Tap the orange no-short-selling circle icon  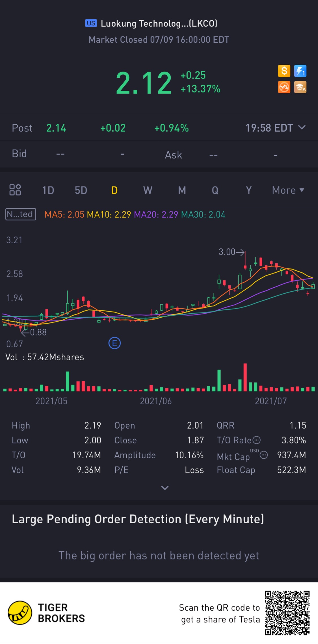pyautogui.click(x=284, y=87)
